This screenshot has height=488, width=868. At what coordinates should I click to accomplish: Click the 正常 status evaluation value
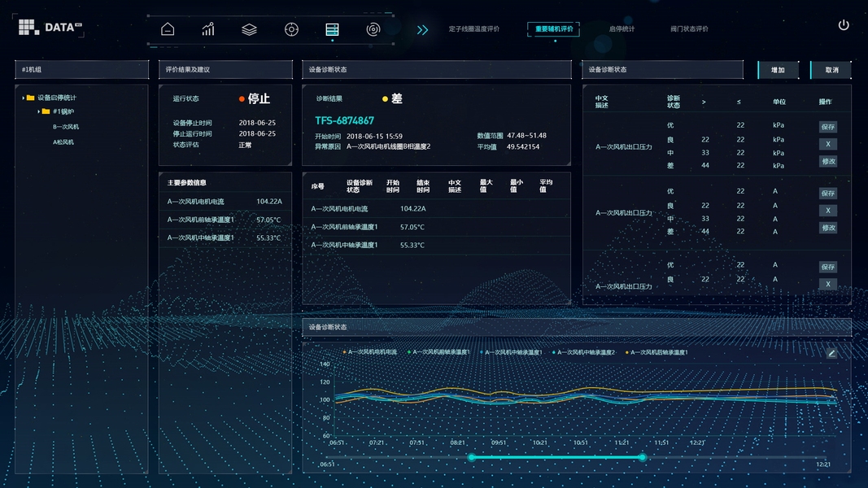pyautogui.click(x=245, y=145)
